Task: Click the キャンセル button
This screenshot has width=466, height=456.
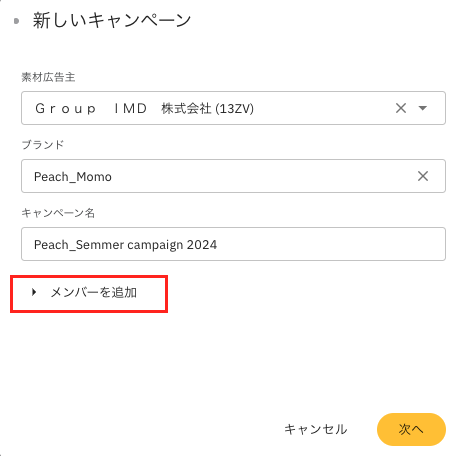Action: tap(315, 429)
